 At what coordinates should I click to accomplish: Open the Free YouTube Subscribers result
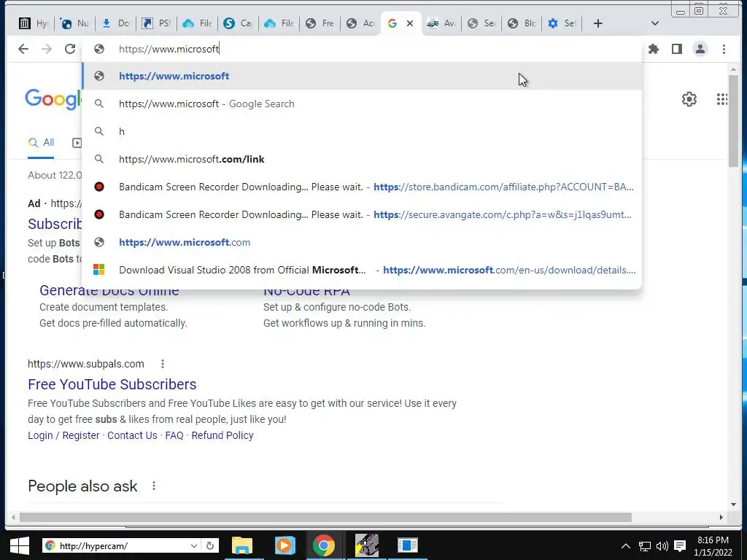coord(112,384)
